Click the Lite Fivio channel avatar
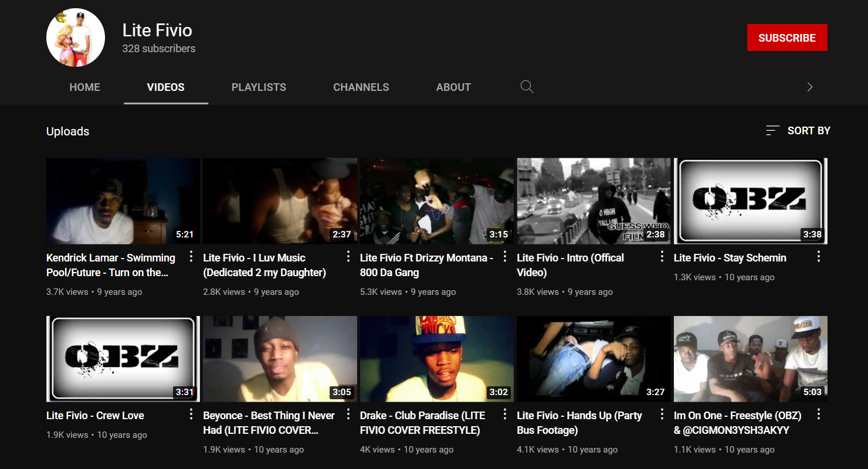Viewport: 868px width, 469px height. (x=76, y=38)
